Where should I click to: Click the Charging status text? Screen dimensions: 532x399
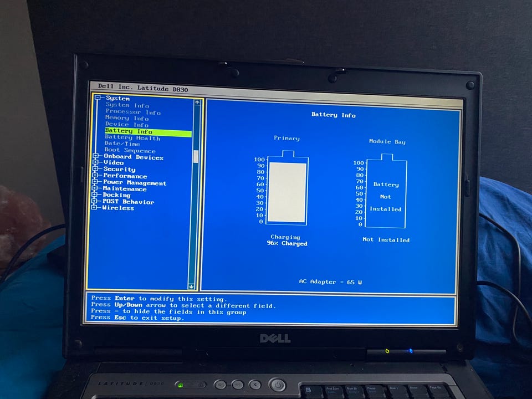(x=285, y=237)
